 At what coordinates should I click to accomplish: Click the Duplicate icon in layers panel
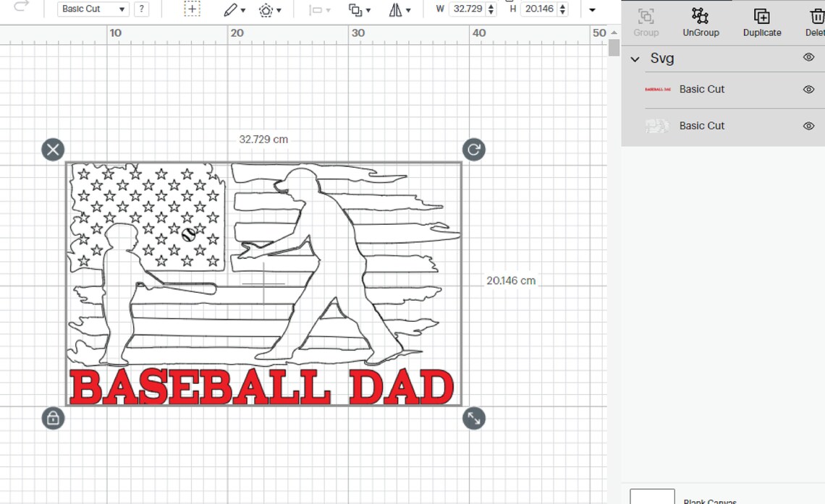pyautogui.click(x=761, y=20)
